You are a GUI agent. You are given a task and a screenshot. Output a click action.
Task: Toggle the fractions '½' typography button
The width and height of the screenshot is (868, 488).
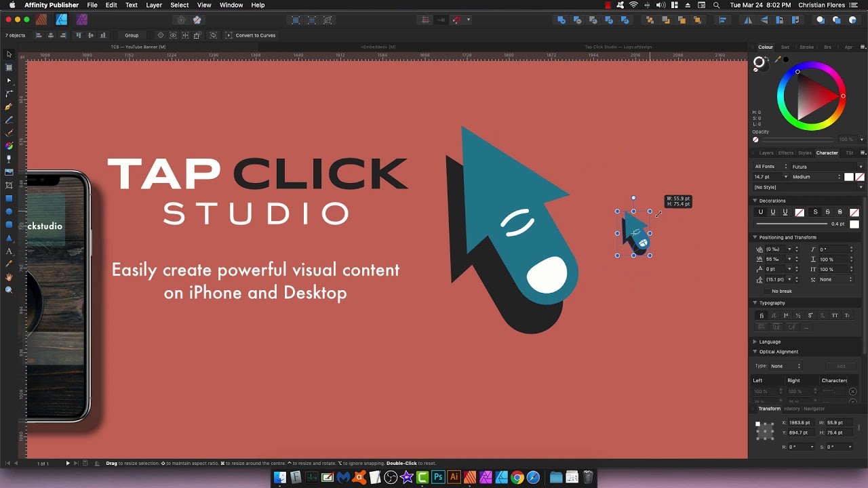(x=798, y=315)
